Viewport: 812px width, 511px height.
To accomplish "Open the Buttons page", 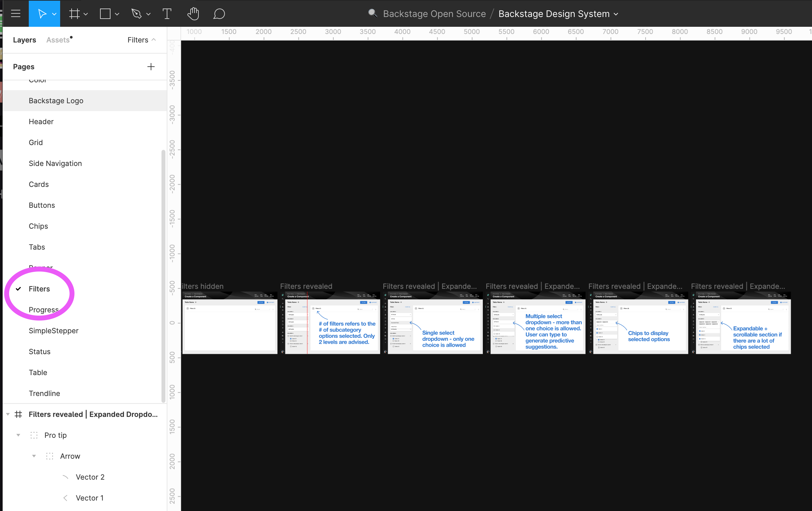I will coord(85,205).
